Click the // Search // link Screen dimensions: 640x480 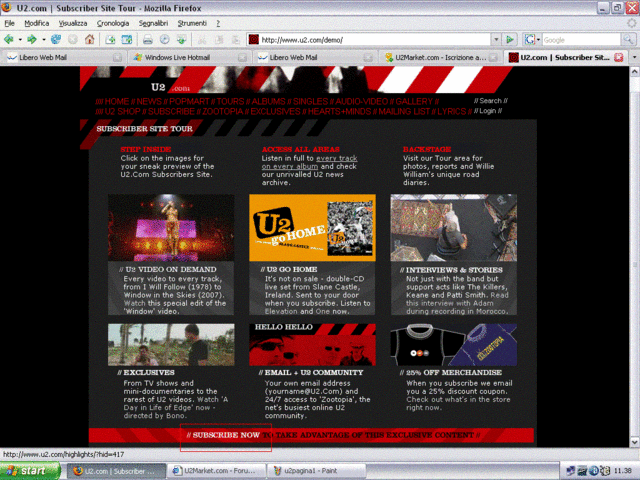[x=491, y=101]
